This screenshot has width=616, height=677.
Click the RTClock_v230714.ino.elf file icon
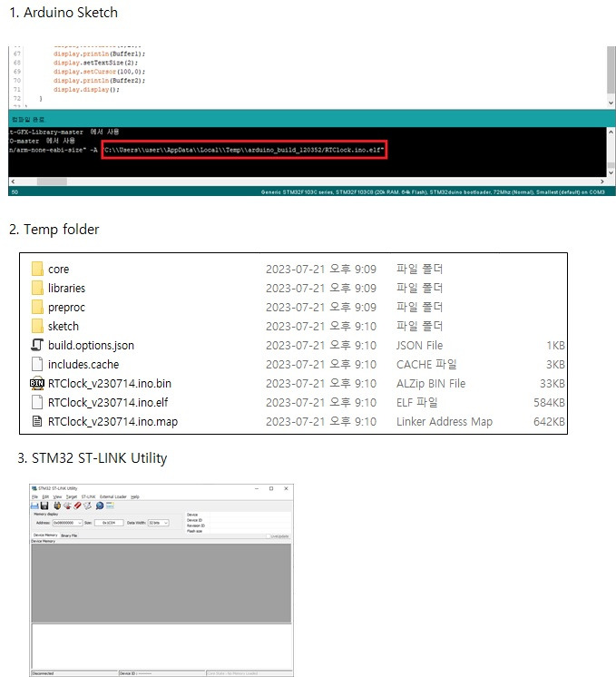click(x=37, y=402)
